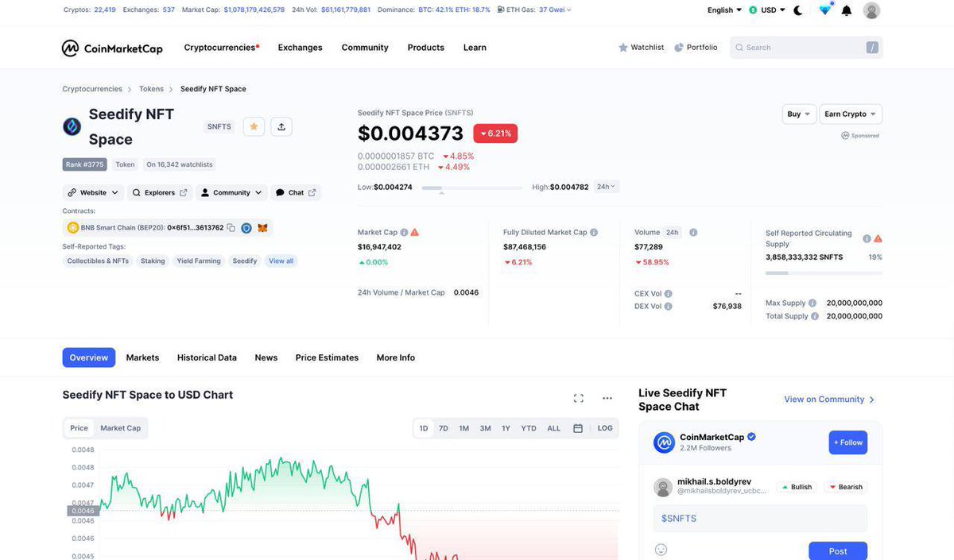
Task: Open the English language dropdown
Action: click(724, 10)
